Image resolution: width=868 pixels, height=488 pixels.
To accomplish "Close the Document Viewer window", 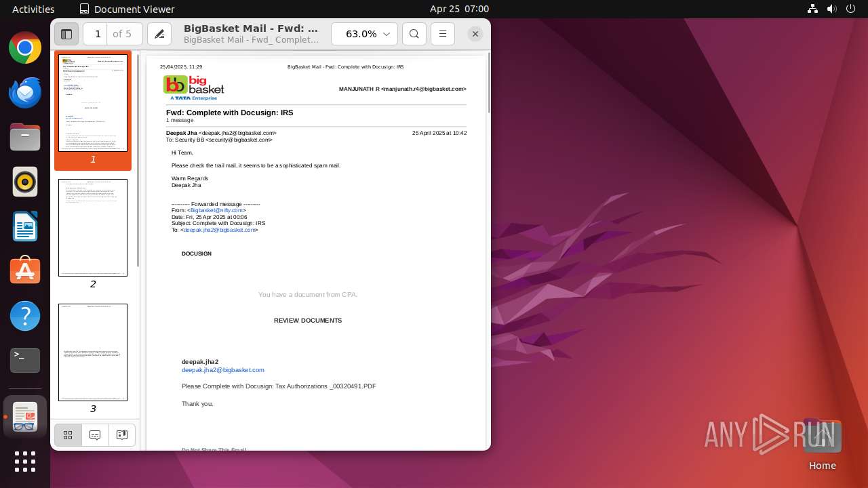I will pos(475,34).
